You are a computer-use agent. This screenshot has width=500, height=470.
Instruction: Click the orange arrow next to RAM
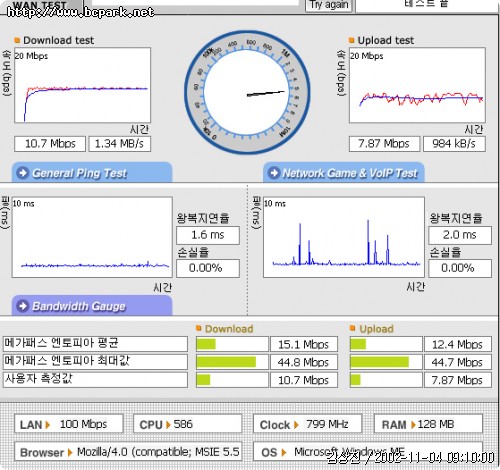[x=413, y=425]
